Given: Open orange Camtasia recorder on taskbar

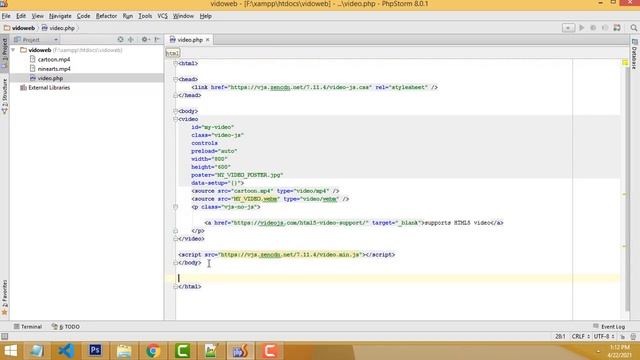Looking at the screenshot, I should coord(269,351).
